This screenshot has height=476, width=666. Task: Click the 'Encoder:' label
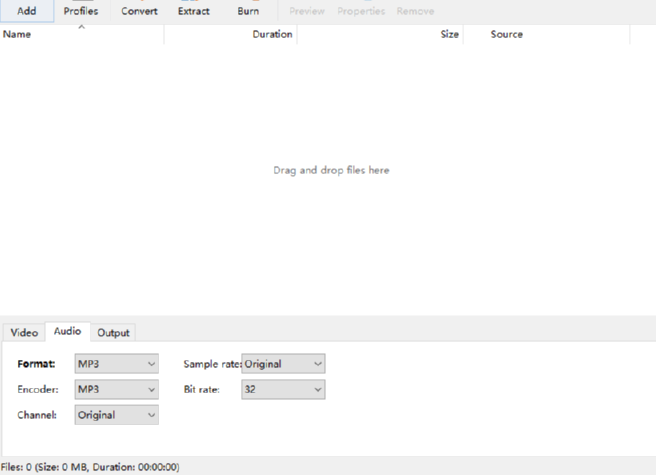point(38,389)
